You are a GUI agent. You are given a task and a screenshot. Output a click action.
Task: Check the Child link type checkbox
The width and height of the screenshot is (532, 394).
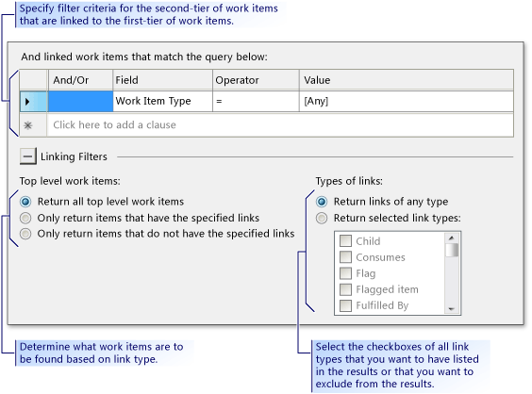pos(345,241)
